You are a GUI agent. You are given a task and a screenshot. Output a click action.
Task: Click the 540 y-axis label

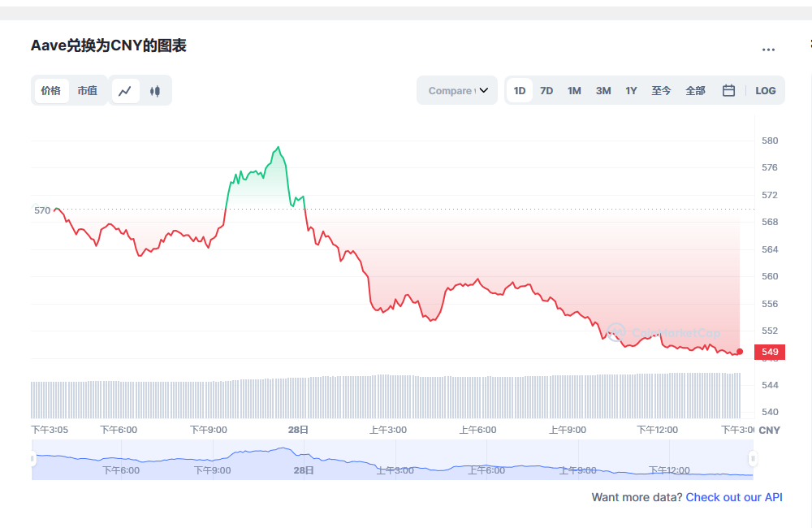[770, 412]
